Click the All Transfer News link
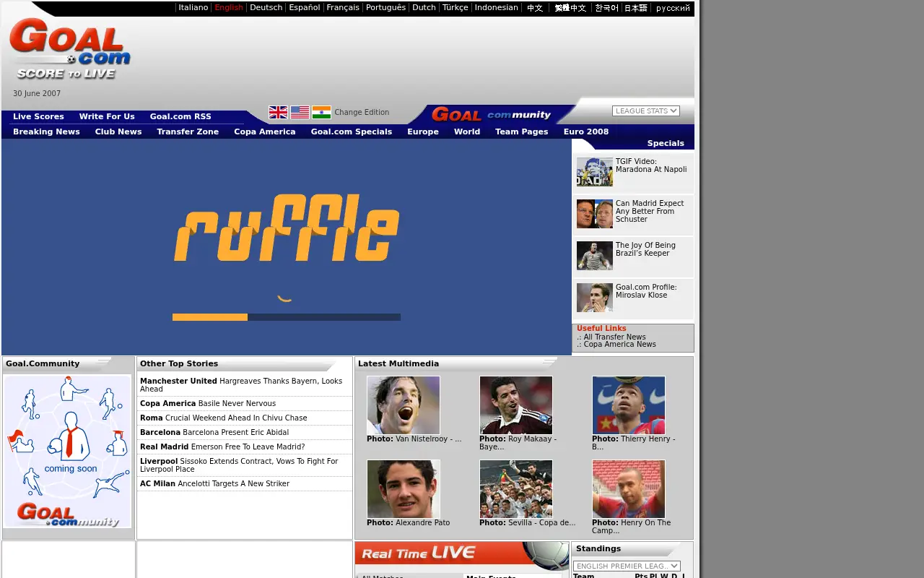Screen dimensions: 924x578 tap(615, 337)
